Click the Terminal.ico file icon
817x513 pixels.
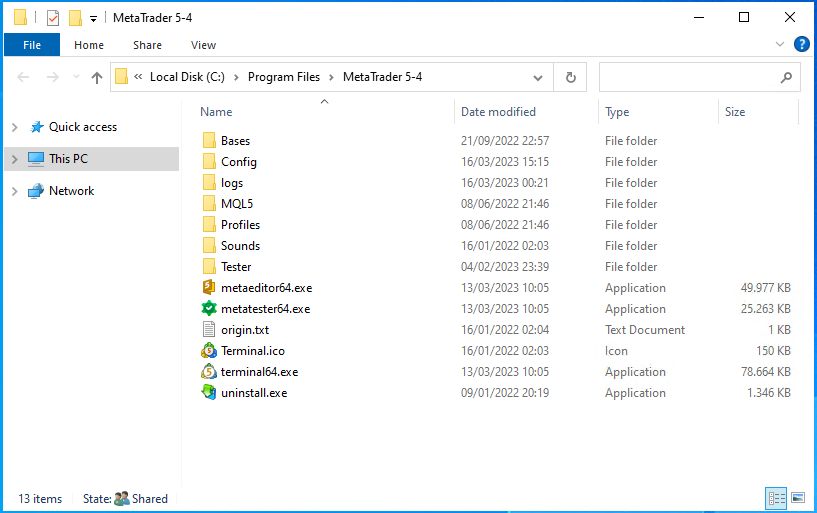[x=209, y=351]
